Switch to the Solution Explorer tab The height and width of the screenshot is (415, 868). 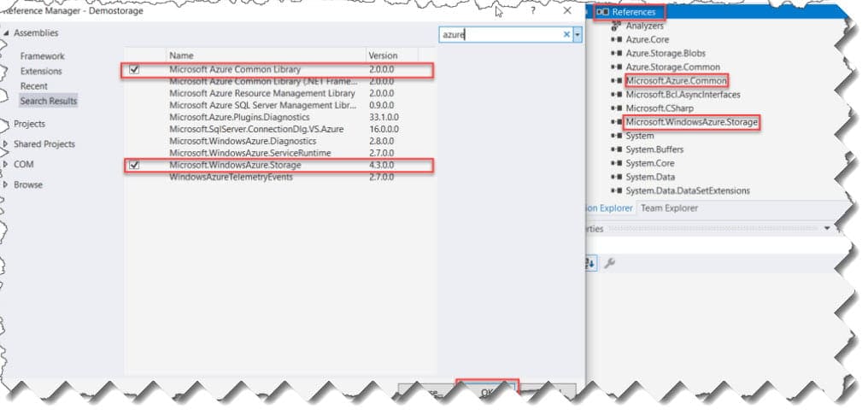[609, 208]
